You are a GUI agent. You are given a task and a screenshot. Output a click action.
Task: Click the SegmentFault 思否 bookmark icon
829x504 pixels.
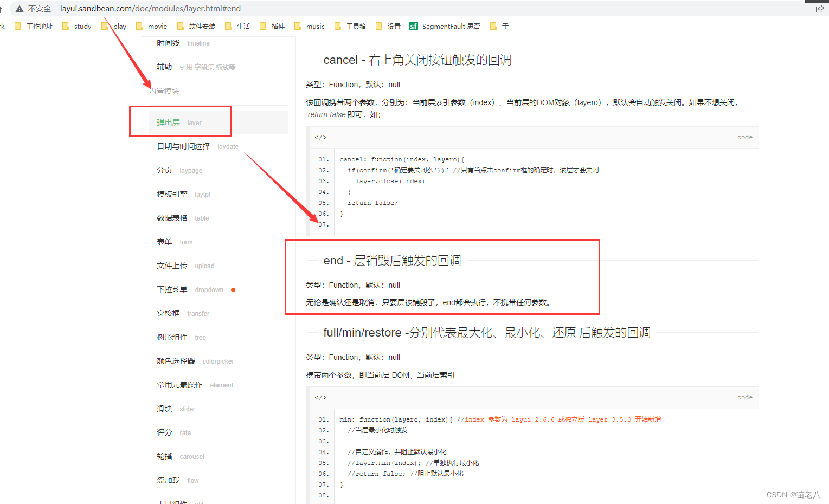414,25
